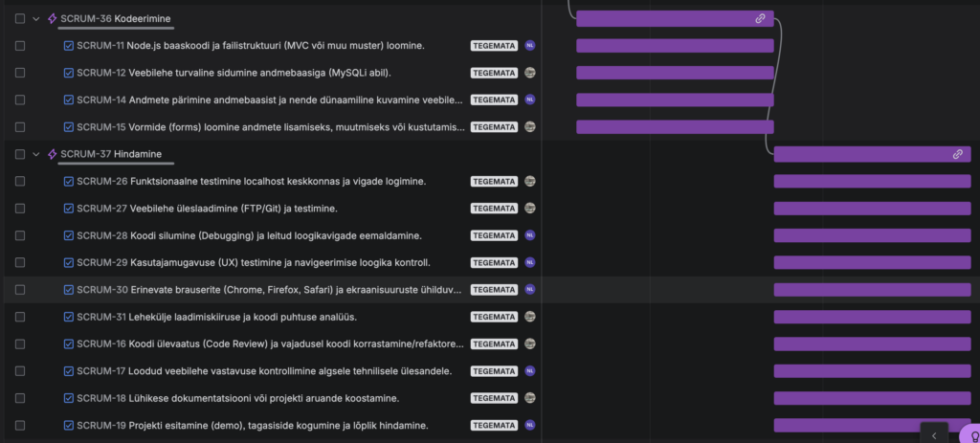
Task: Open the TEGEMATA status of SCRUM-18
Action: click(494, 398)
